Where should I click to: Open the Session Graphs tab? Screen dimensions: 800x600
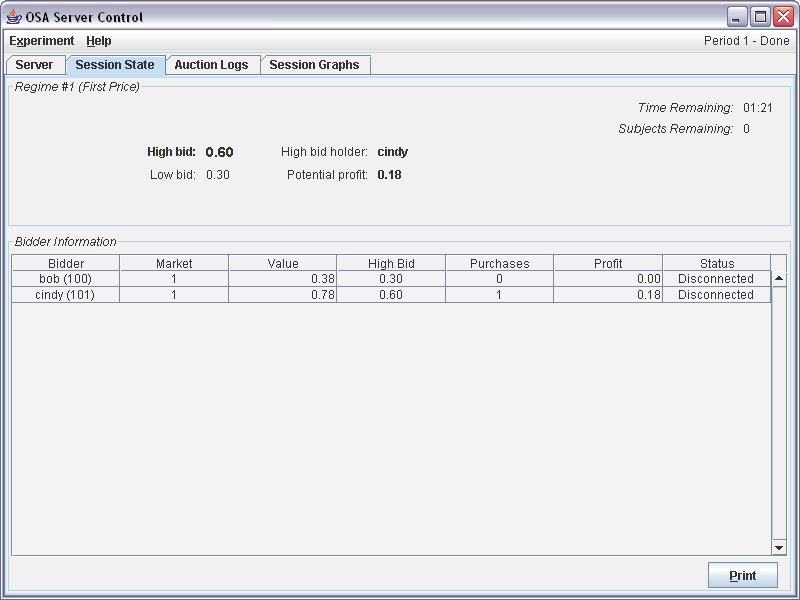(314, 65)
